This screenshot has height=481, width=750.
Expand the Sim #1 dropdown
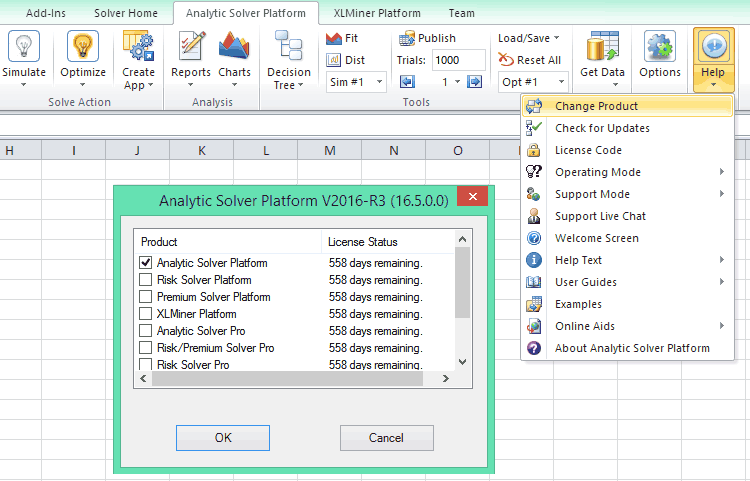tap(356, 82)
